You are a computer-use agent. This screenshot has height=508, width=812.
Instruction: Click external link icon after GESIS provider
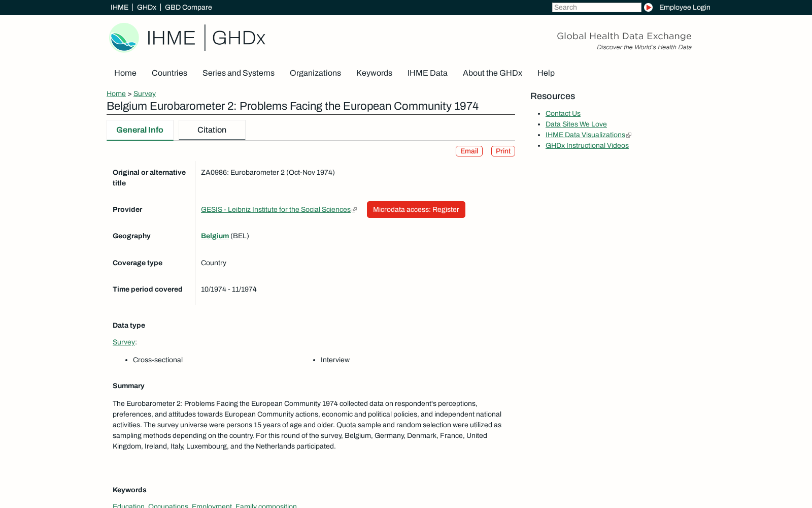354,210
